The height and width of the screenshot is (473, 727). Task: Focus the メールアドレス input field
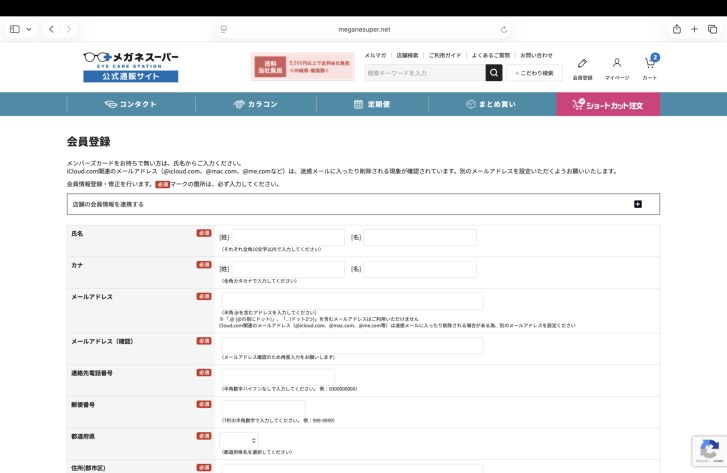(351, 301)
